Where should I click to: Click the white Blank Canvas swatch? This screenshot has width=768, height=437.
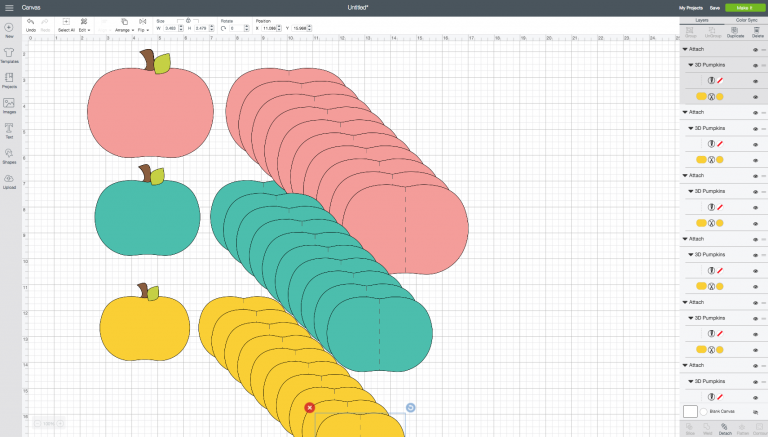[690, 412]
